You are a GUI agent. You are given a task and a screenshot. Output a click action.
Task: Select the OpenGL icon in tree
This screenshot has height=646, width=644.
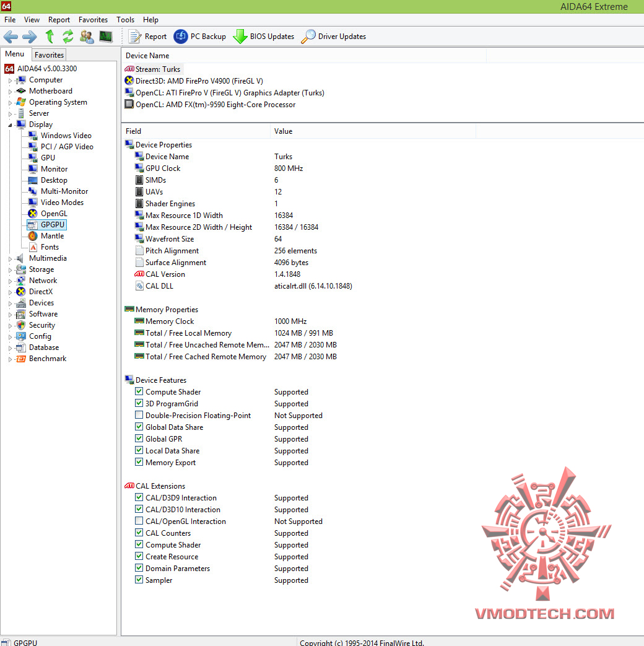pyautogui.click(x=33, y=214)
